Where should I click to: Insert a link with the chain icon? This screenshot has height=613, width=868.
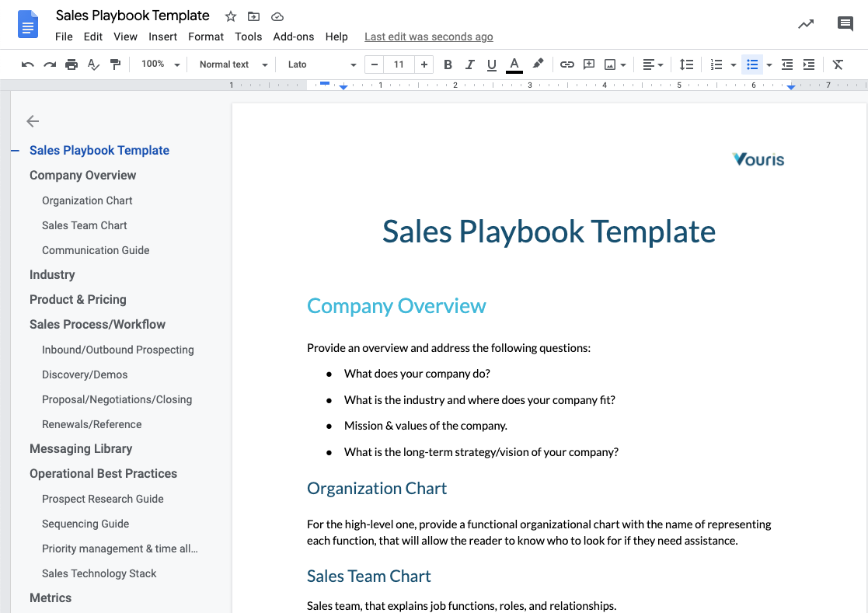pos(566,64)
